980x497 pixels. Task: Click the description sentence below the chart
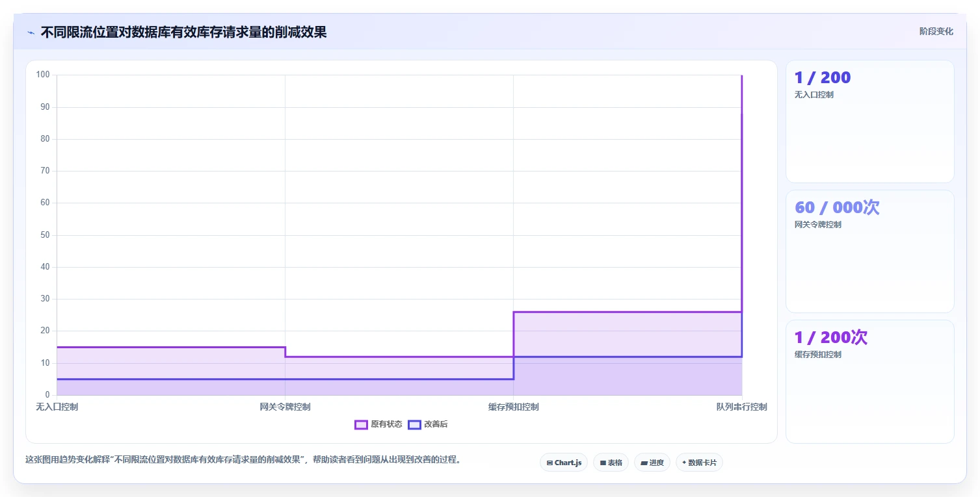pos(244,459)
